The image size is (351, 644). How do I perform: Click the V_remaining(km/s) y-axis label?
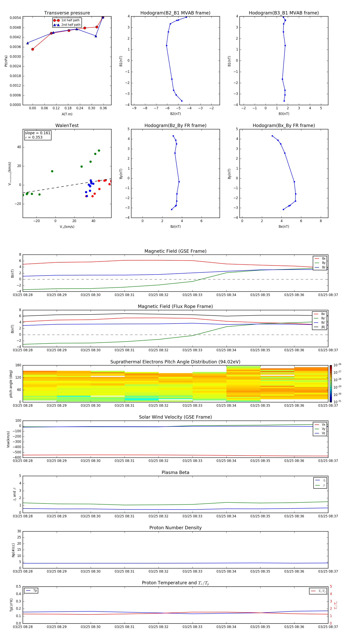coord(10,173)
